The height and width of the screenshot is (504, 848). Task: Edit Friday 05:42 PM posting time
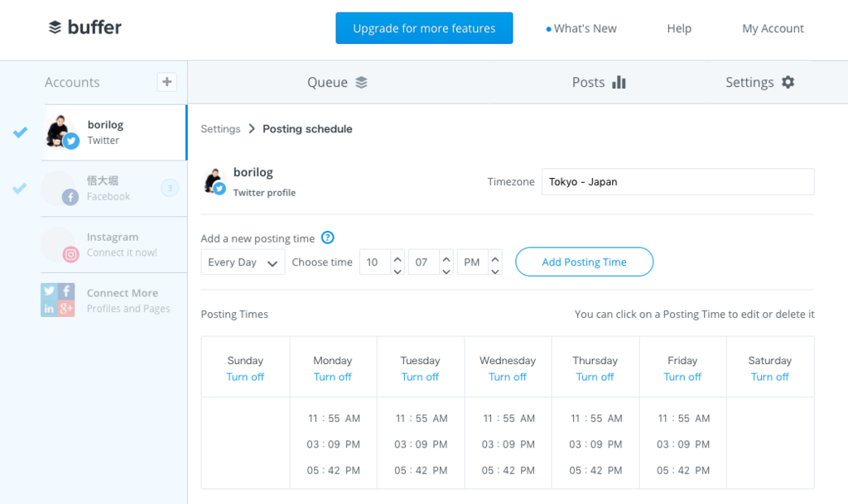click(683, 470)
